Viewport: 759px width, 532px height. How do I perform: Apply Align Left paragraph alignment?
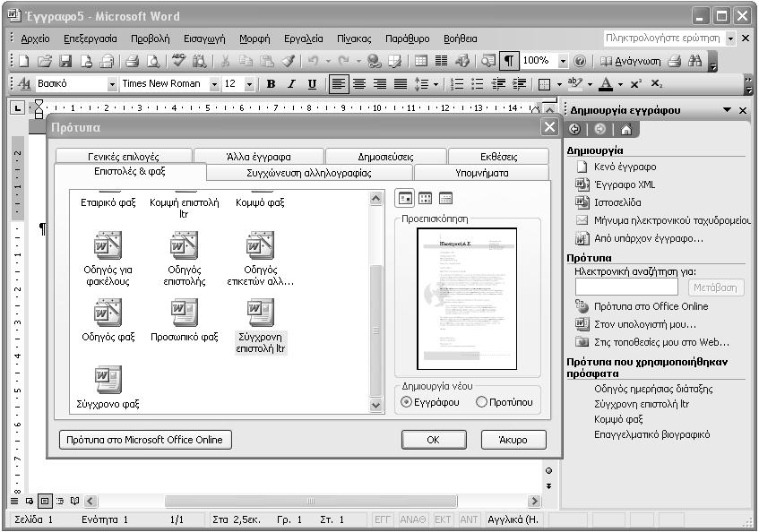coord(339,84)
